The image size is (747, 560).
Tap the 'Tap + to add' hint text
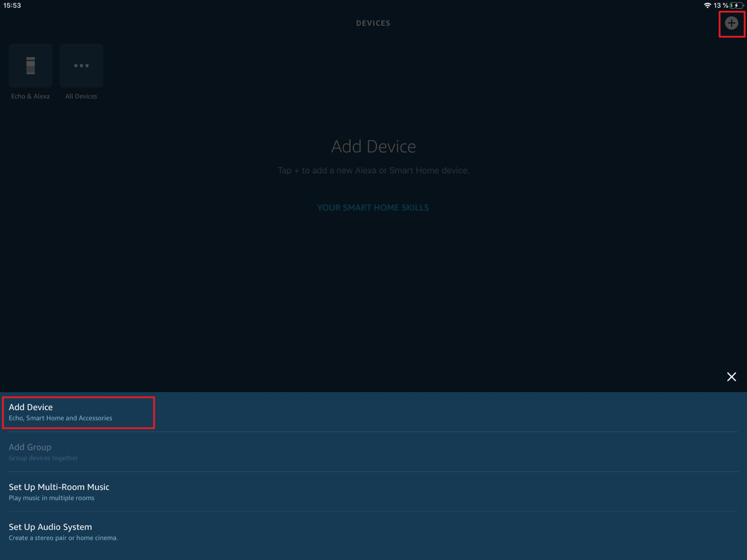pyautogui.click(x=373, y=170)
